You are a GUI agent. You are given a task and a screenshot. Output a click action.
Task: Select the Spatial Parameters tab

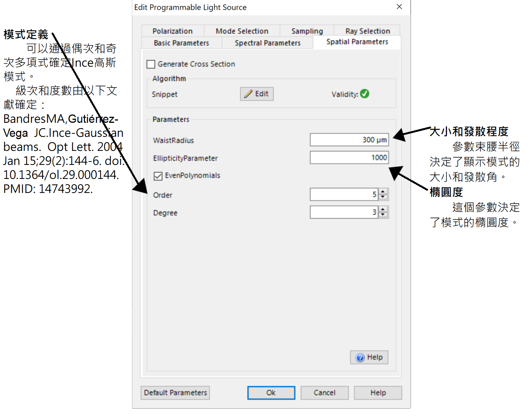pos(357,42)
